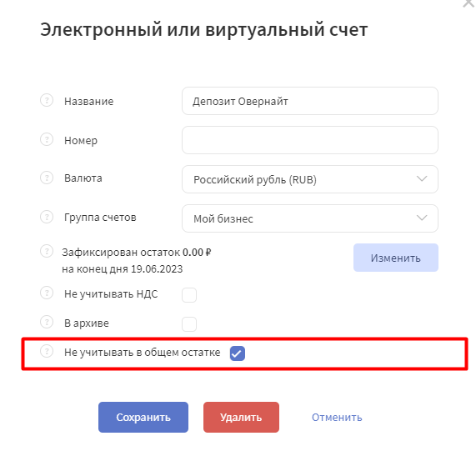This screenshot has height=451, width=476.
Task: Click the Сохранить button
Action: (143, 418)
